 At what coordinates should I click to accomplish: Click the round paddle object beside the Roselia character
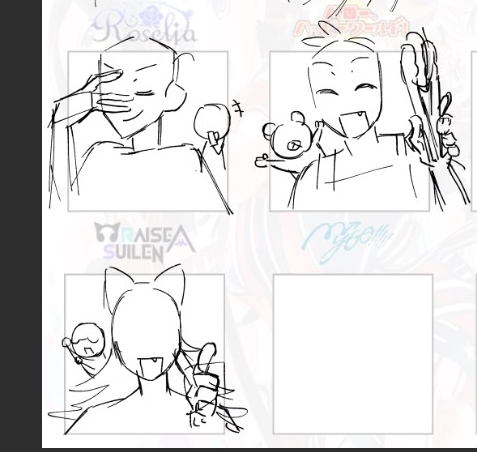212,124
